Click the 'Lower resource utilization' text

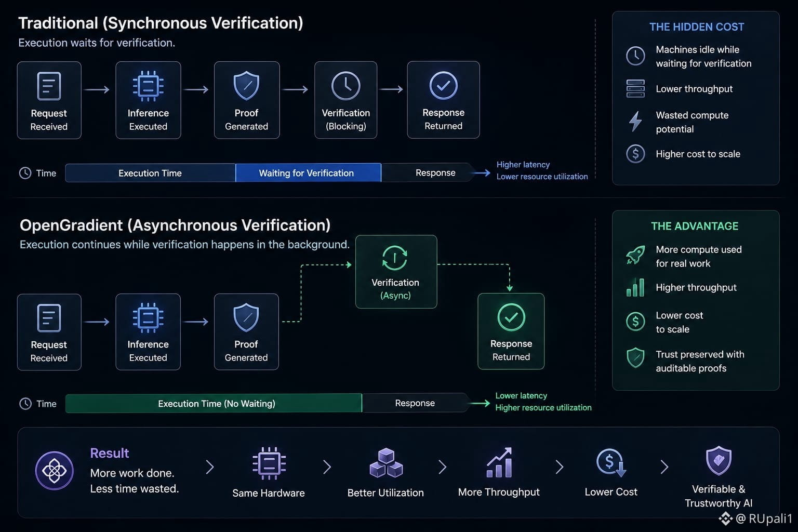pos(542,176)
